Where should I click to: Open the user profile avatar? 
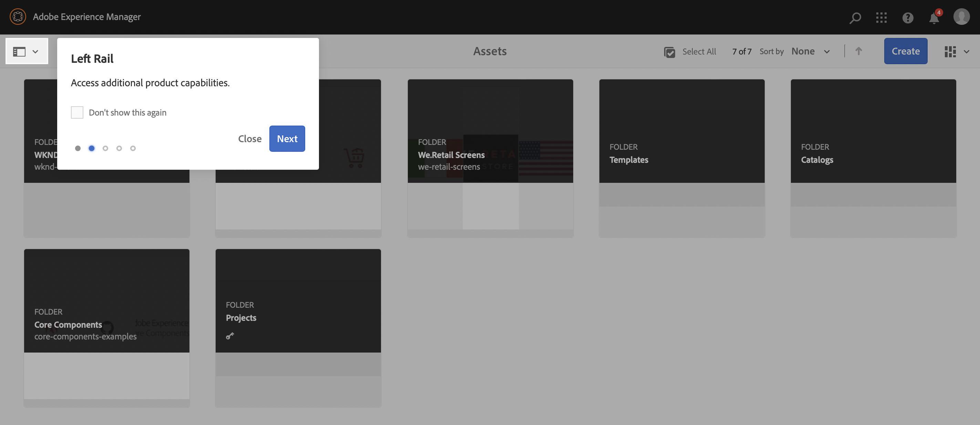click(961, 17)
